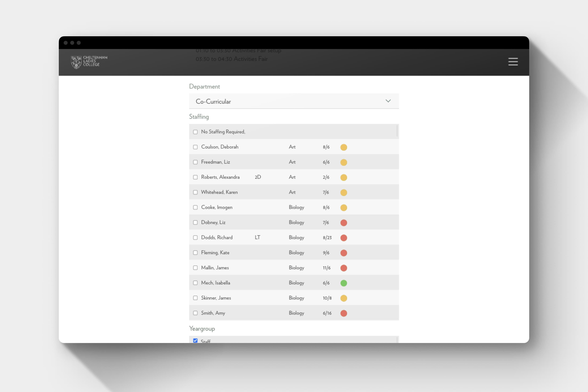Select the name Fleming, Kate
Screen dimensions: 588x392
coord(215,253)
